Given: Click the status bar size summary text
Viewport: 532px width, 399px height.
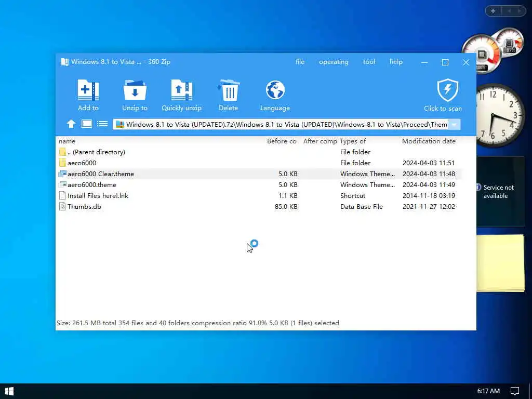Looking at the screenshot, I should [x=198, y=323].
